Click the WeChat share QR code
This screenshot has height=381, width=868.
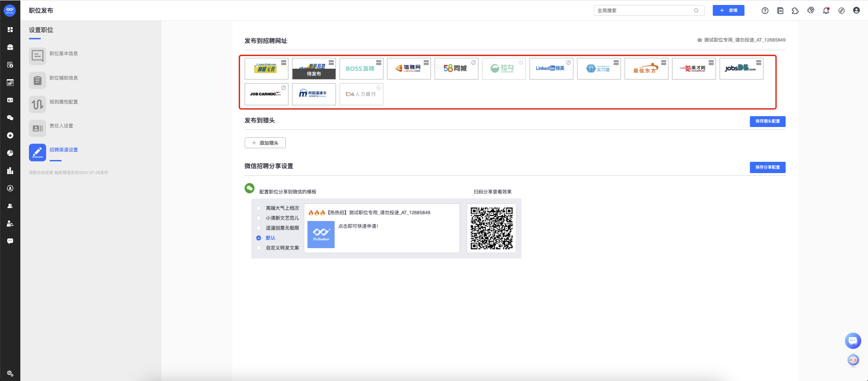[x=491, y=228]
